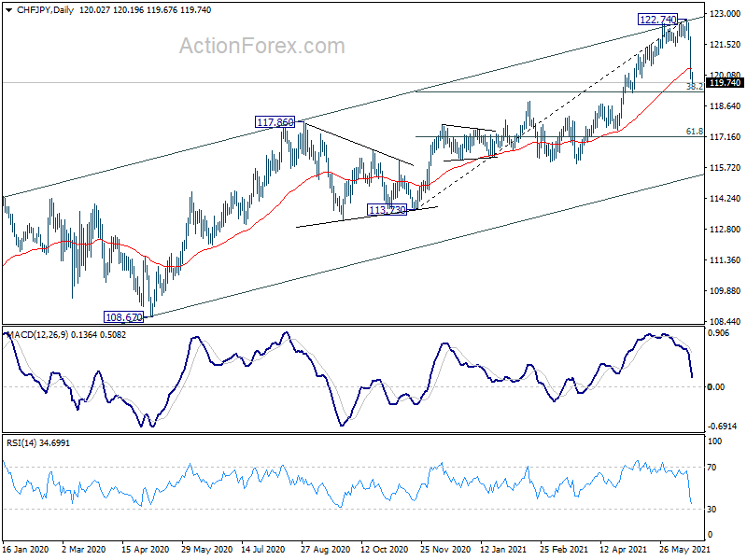
Task: Select the MACD scale value 0.906
Action: point(719,333)
